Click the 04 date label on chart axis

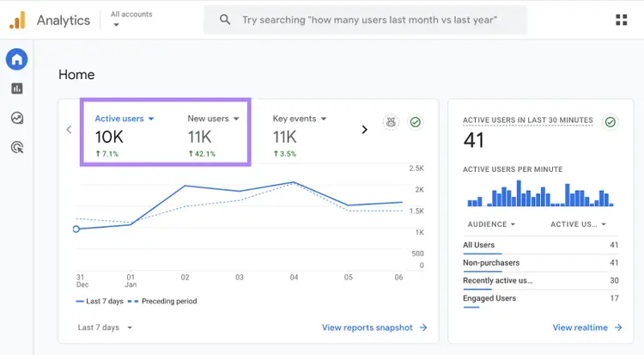tap(294, 278)
